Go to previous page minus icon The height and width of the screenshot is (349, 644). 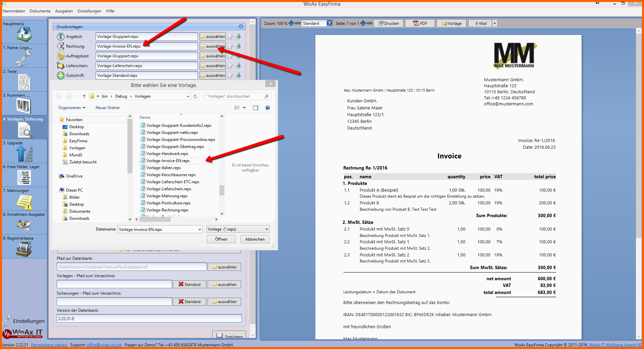point(369,23)
